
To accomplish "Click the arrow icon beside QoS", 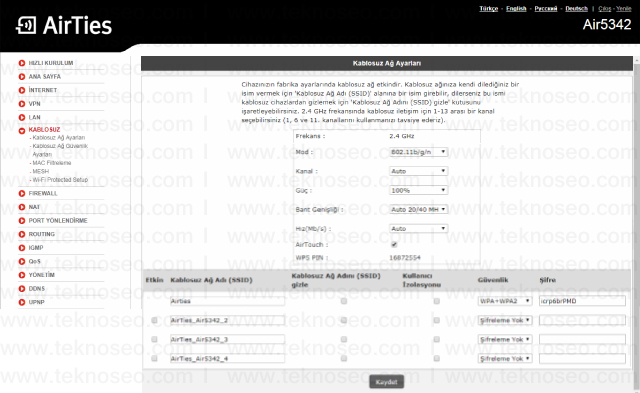I will 22,261.
